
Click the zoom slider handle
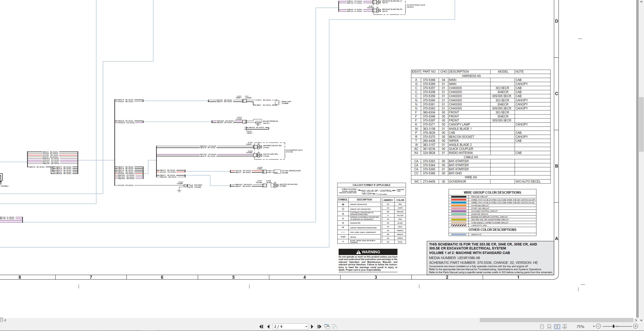tap(614, 326)
